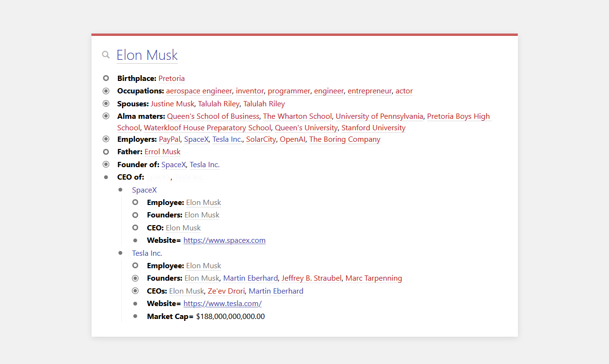Screen dimensions: 609x364
Task: Open the Pretoria link
Action: tap(172, 79)
